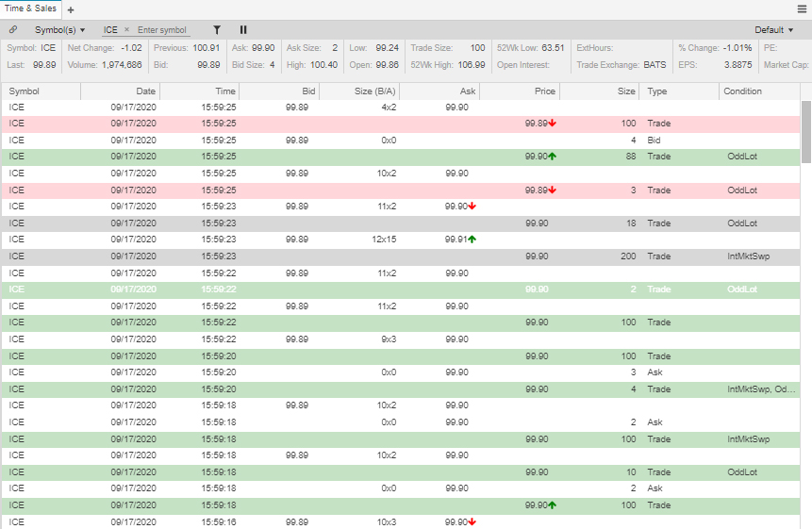
Task: Click the link chain icon
Action: [13, 29]
